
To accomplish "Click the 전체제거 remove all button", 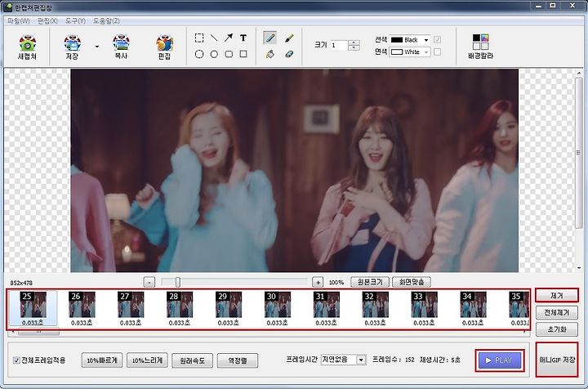I will (x=556, y=312).
